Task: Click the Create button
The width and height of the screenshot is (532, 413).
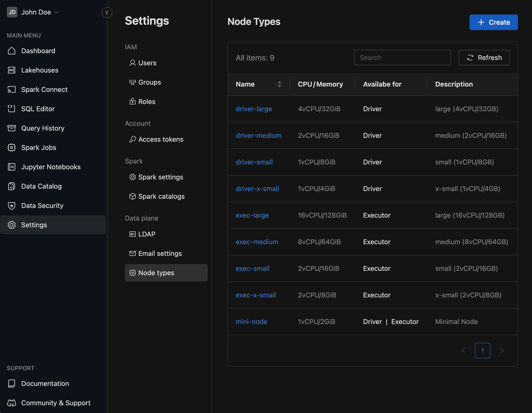Action: (493, 22)
